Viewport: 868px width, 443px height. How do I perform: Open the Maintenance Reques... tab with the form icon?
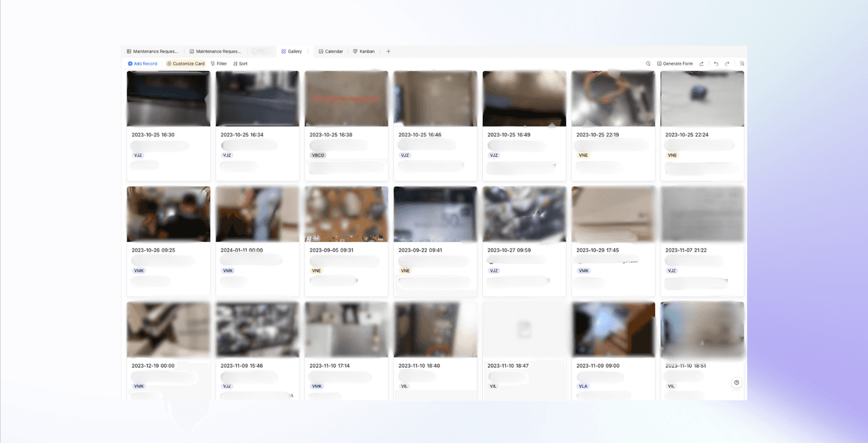215,51
